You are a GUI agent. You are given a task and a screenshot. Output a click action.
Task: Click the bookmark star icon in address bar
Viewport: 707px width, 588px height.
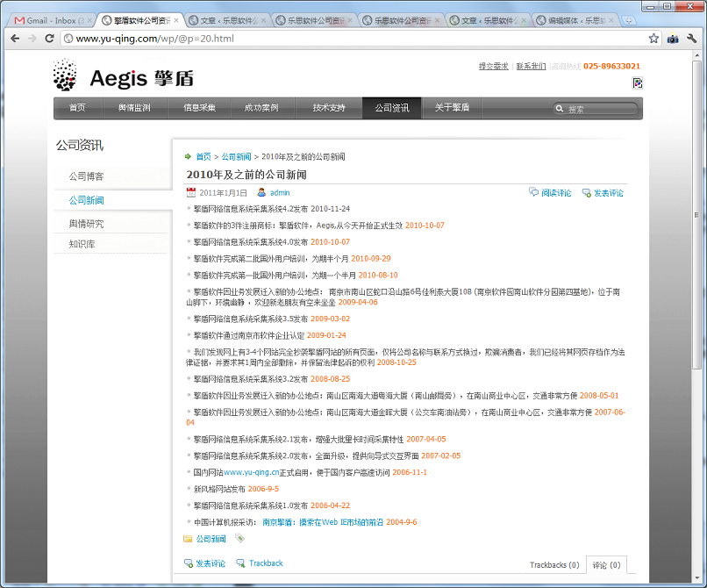click(x=653, y=39)
